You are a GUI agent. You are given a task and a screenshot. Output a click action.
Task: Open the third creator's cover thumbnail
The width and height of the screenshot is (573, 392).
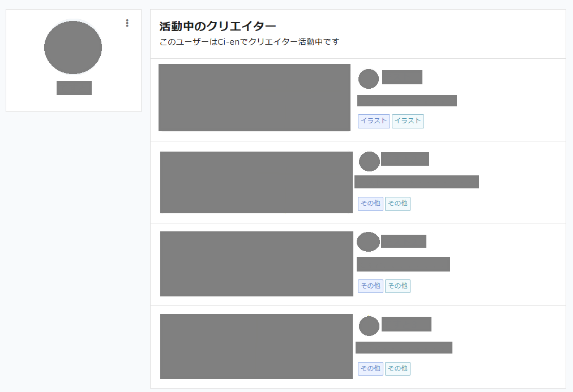[x=256, y=264]
